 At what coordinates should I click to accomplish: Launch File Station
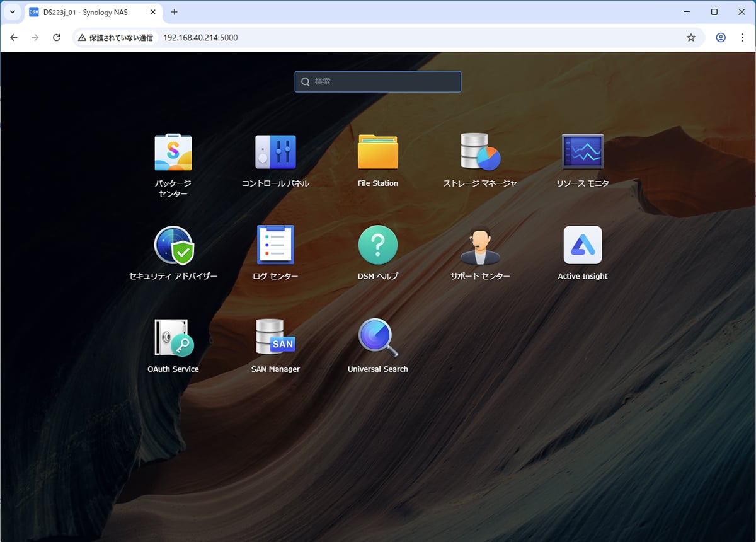pyautogui.click(x=377, y=153)
